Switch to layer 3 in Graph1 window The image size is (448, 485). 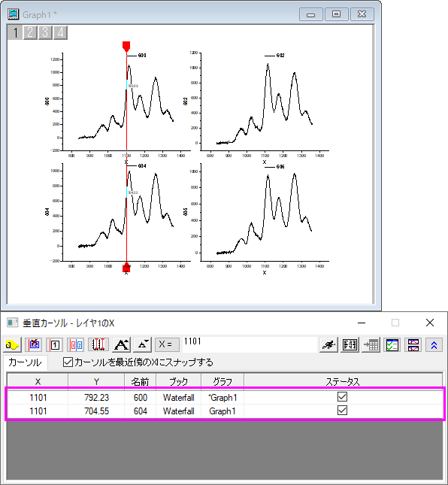(45, 32)
